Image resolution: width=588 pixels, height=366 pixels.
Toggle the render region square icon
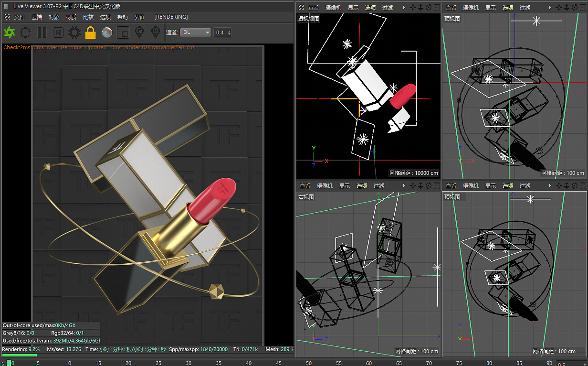coord(123,32)
